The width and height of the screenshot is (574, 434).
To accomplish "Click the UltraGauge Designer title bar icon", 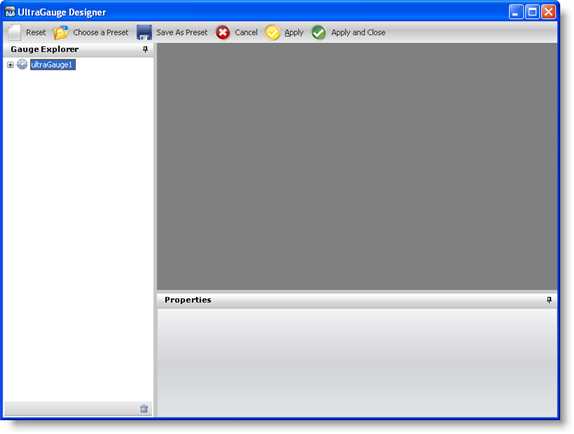I will tap(10, 12).
